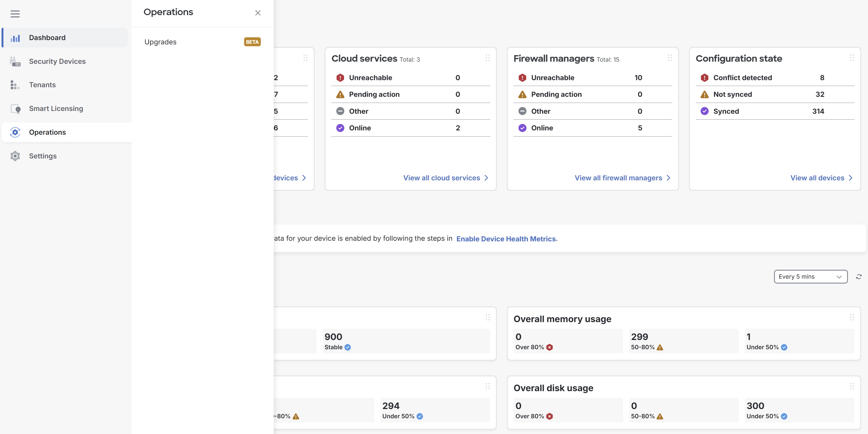Open the Every 5 mins interval dropdown

pyautogui.click(x=810, y=276)
